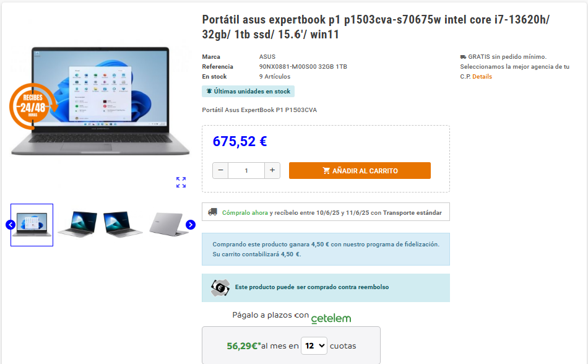The image size is (588, 364).
Task: Go to previous thumbnail with left arrow
Action: pyautogui.click(x=11, y=225)
